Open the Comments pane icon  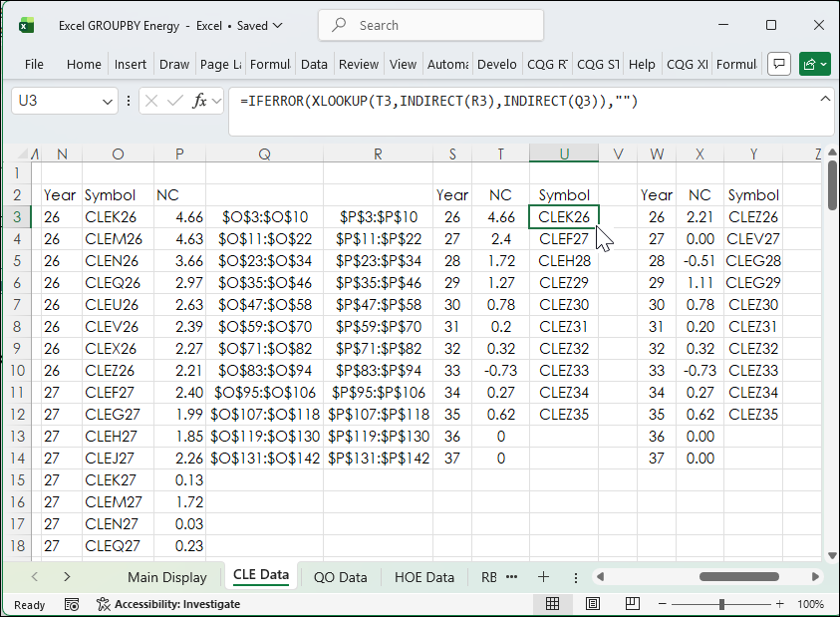point(779,64)
